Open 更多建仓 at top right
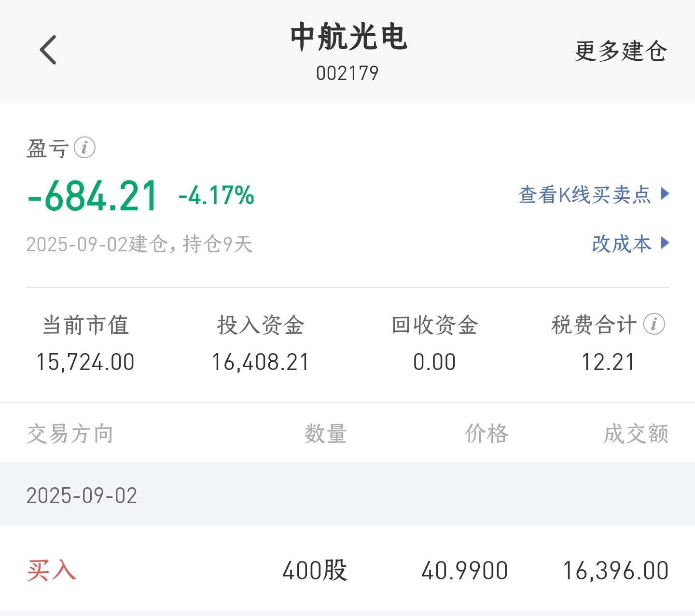Image resolution: width=695 pixels, height=616 pixels. (x=621, y=51)
